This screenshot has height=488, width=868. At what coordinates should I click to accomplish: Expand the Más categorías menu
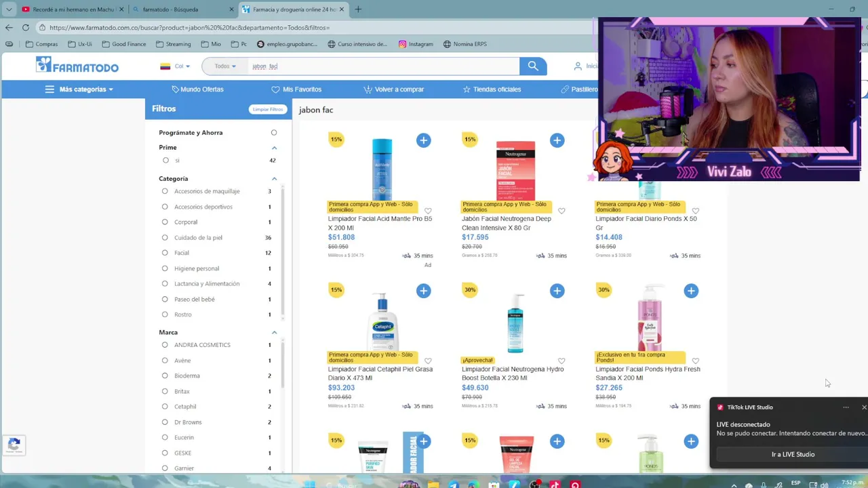coord(79,89)
